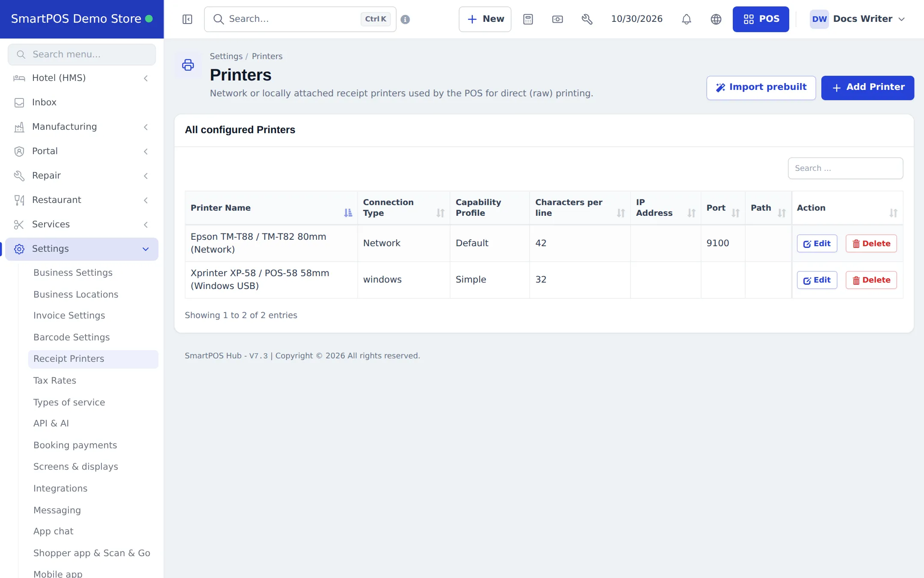
Task: Click the Settings breadcrumb link
Action: pyautogui.click(x=226, y=56)
